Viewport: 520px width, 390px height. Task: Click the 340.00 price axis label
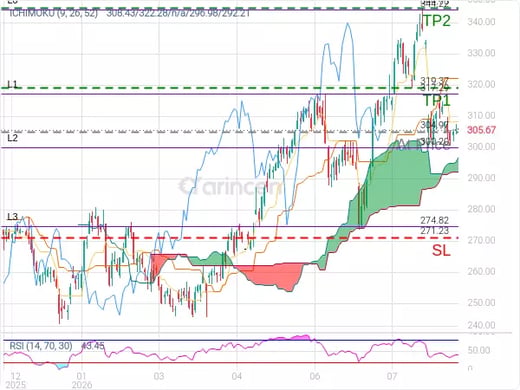tap(481, 22)
